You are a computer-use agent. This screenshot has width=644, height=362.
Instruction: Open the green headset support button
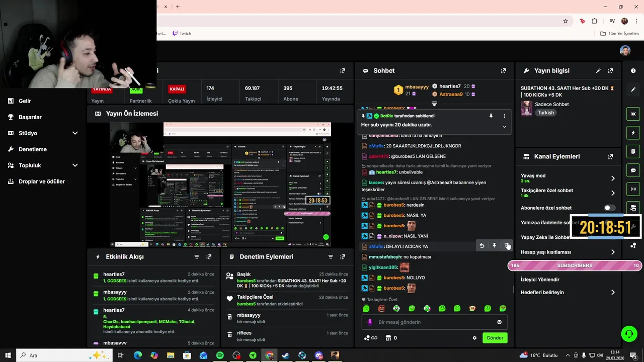pos(628,333)
